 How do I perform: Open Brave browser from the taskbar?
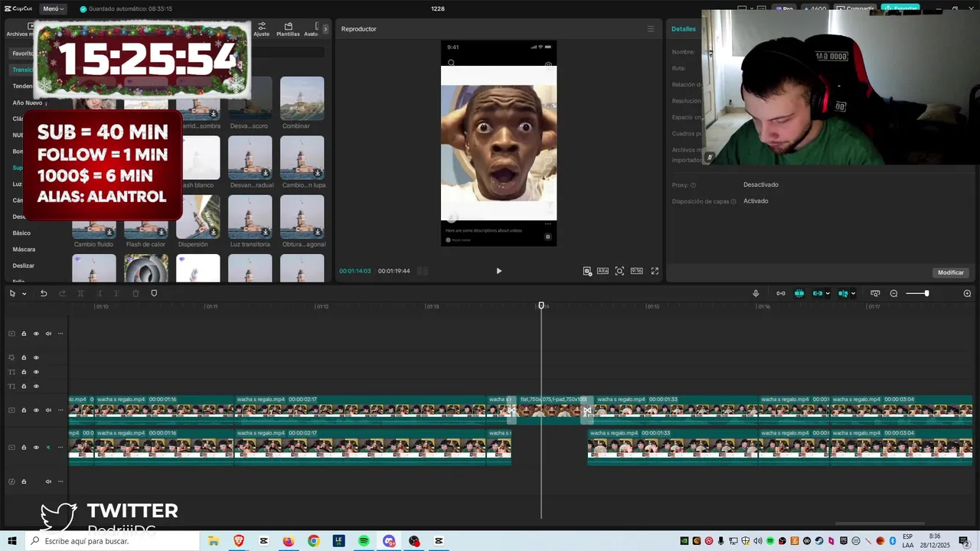coord(239,541)
